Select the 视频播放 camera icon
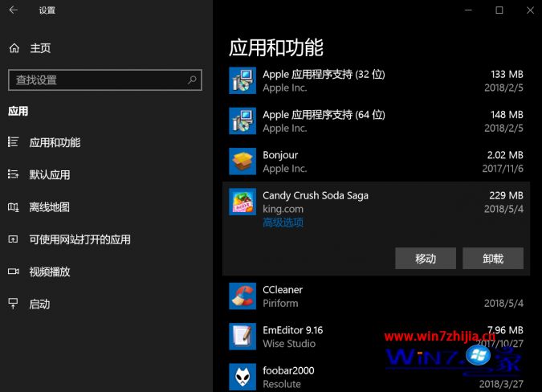This screenshot has width=542, height=392. (13, 272)
